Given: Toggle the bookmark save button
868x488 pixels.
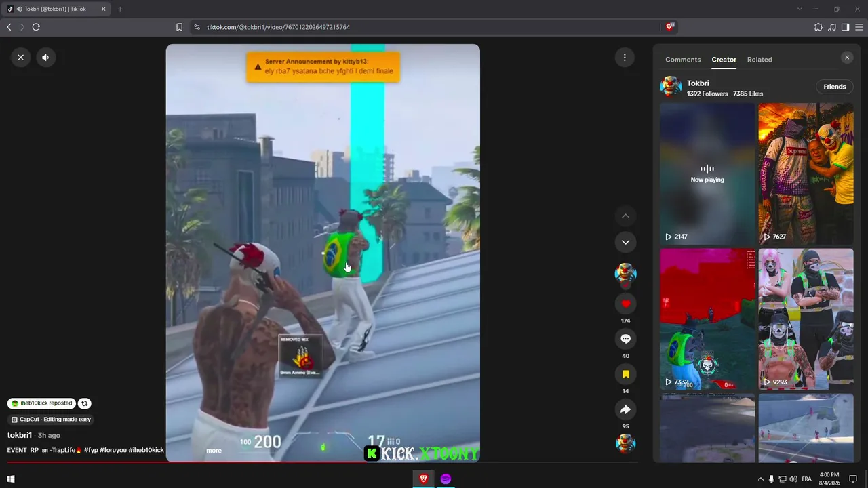Looking at the screenshot, I should click(625, 374).
